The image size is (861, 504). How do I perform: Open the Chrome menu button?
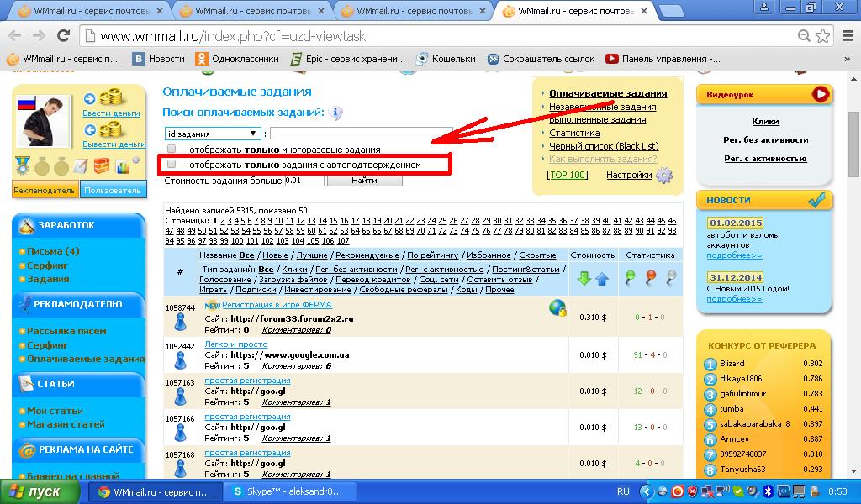[844, 36]
